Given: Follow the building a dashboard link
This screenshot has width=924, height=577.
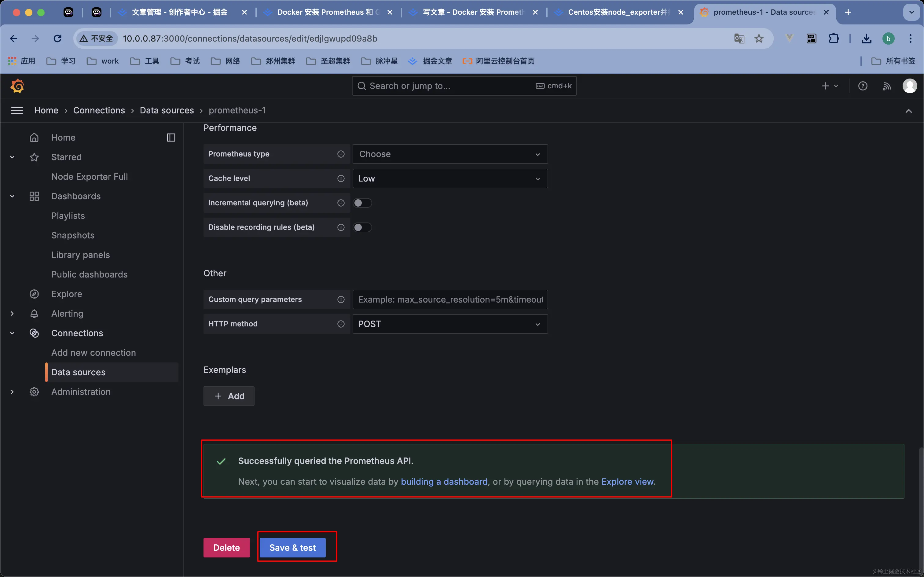Looking at the screenshot, I should tap(444, 482).
